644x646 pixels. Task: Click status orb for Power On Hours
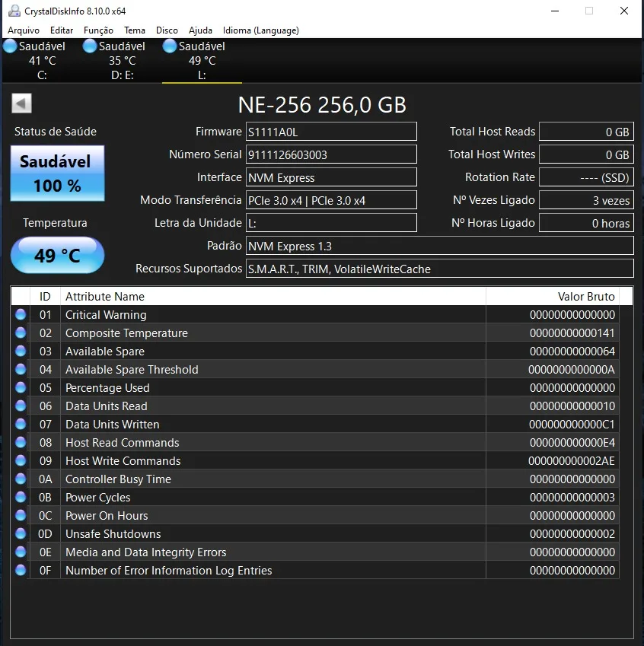(x=21, y=515)
